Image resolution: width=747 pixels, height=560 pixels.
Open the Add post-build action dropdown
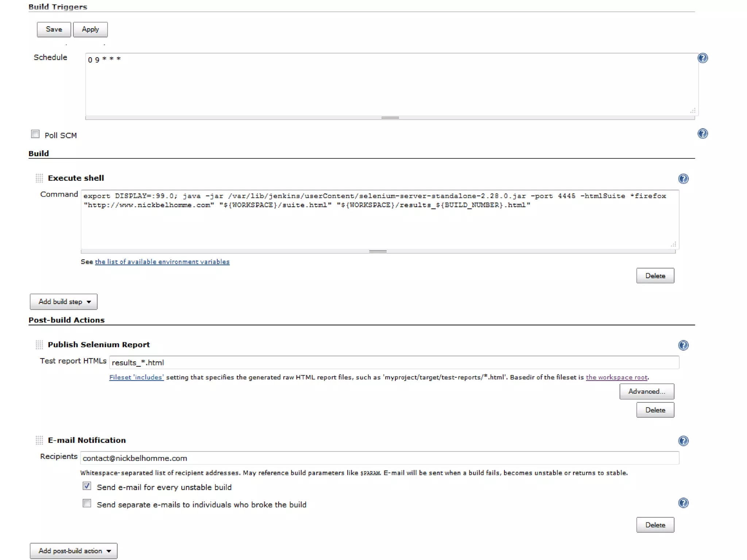point(74,551)
